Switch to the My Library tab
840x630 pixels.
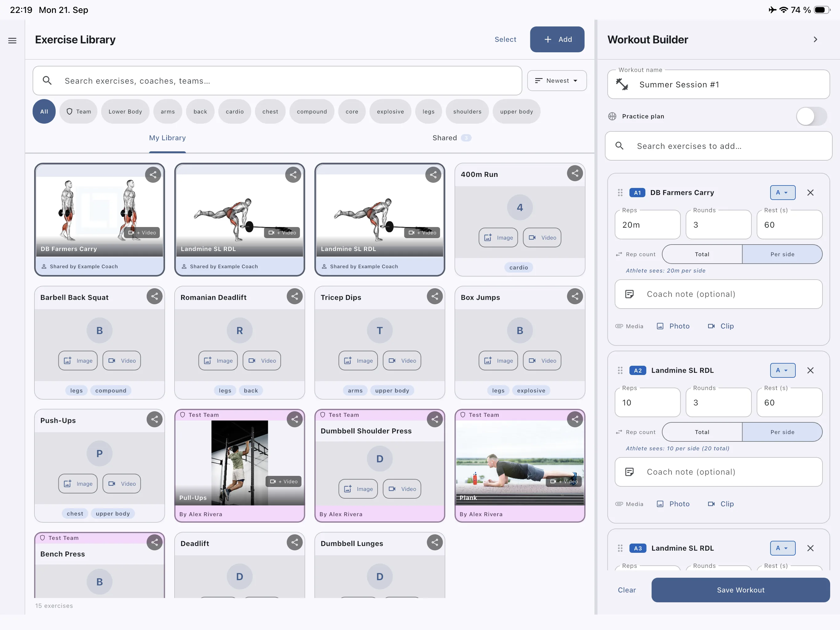pos(168,138)
